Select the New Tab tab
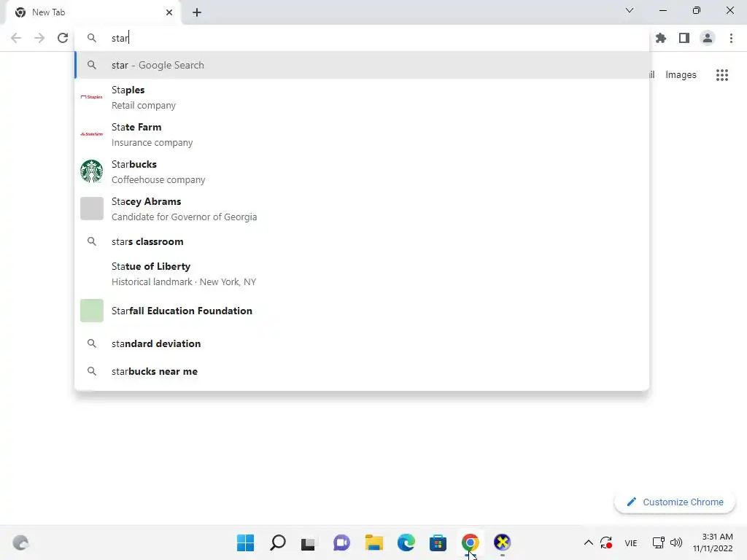This screenshot has height=560, width=747. pyautogui.click(x=93, y=12)
